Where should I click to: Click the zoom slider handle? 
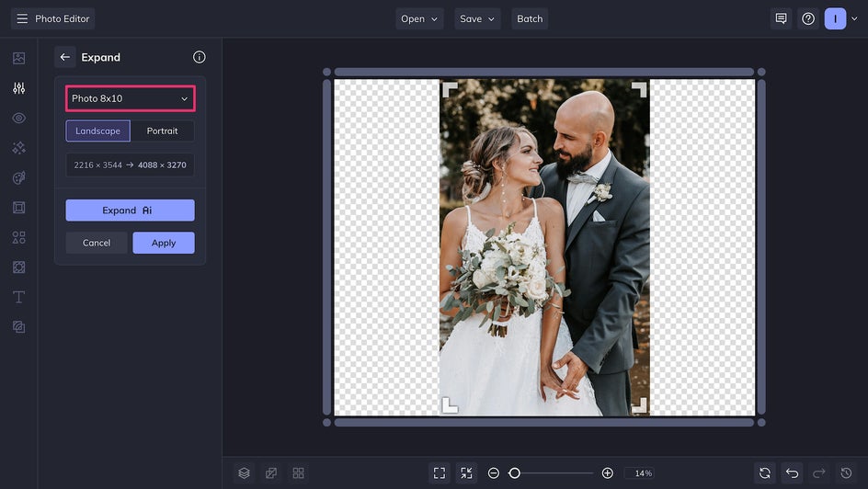(514, 473)
